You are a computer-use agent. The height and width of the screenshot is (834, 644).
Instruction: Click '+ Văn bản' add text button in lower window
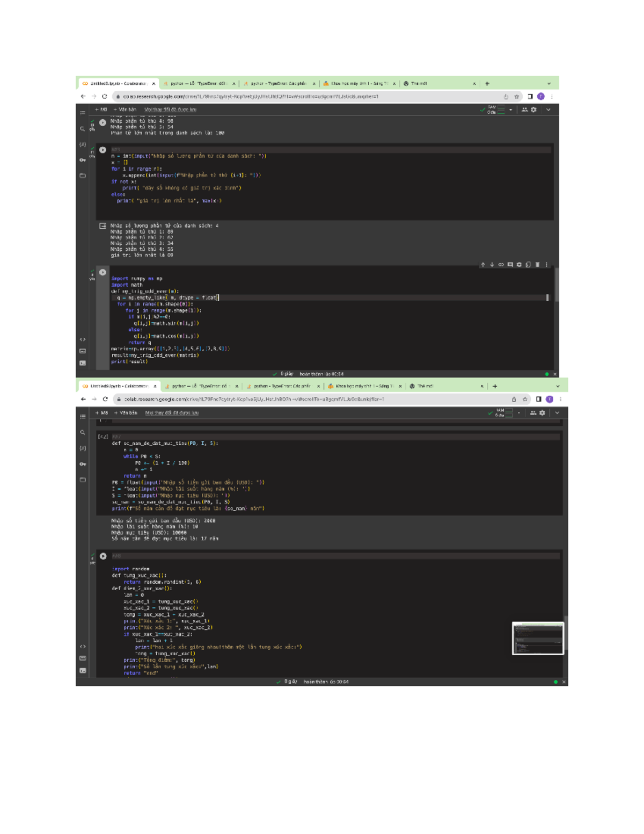point(126,413)
